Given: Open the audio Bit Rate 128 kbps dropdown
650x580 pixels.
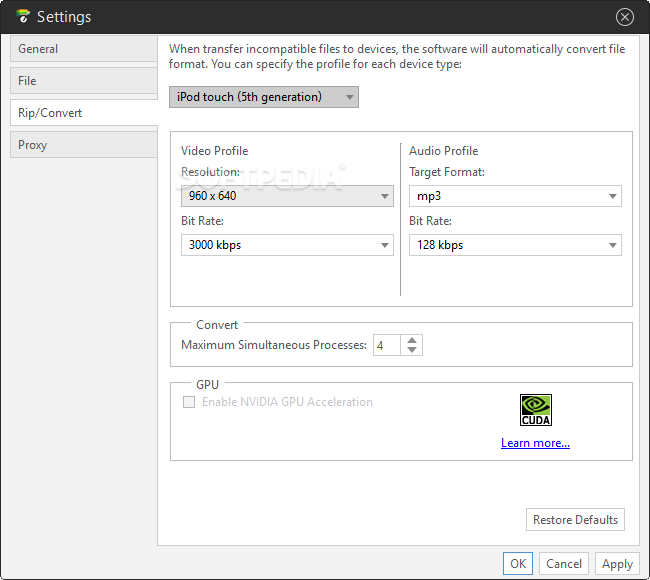Looking at the screenshot, I should pos(515,245).
